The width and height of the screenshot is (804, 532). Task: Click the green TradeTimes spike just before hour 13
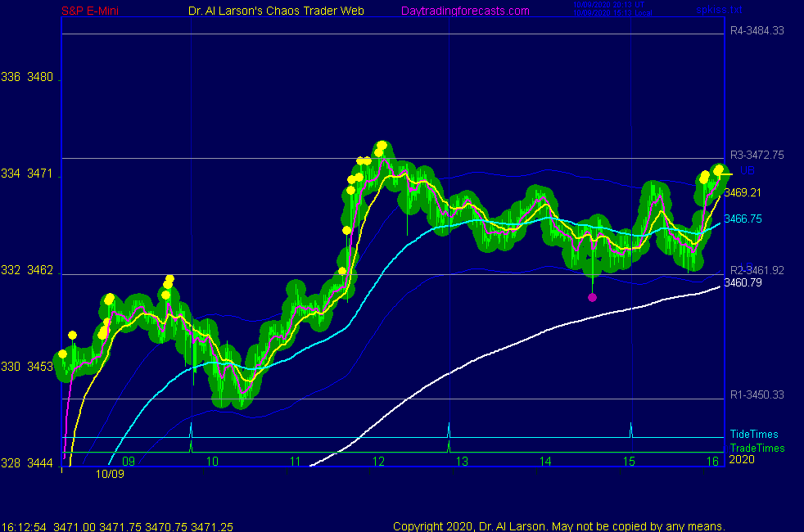click(449, 446)
